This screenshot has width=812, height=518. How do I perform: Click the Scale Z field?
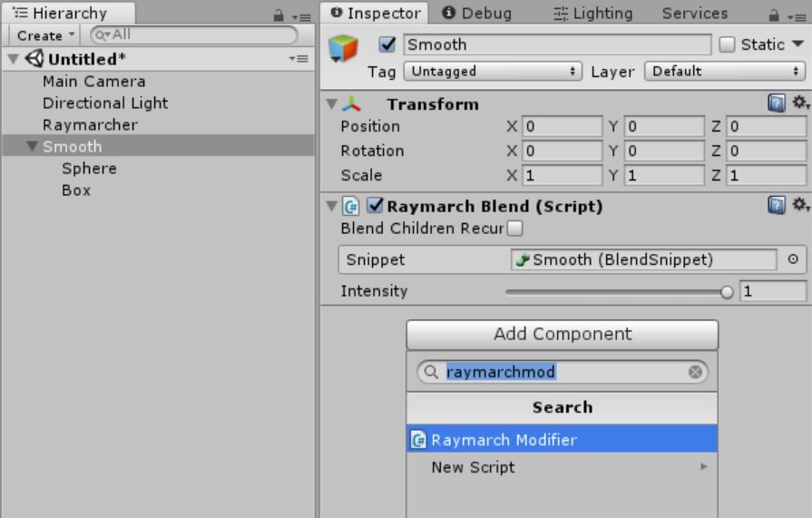[766, 175]
